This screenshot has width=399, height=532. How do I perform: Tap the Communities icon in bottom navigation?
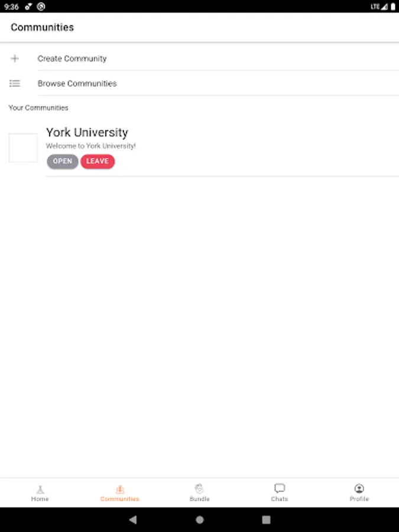pos(120,489)
